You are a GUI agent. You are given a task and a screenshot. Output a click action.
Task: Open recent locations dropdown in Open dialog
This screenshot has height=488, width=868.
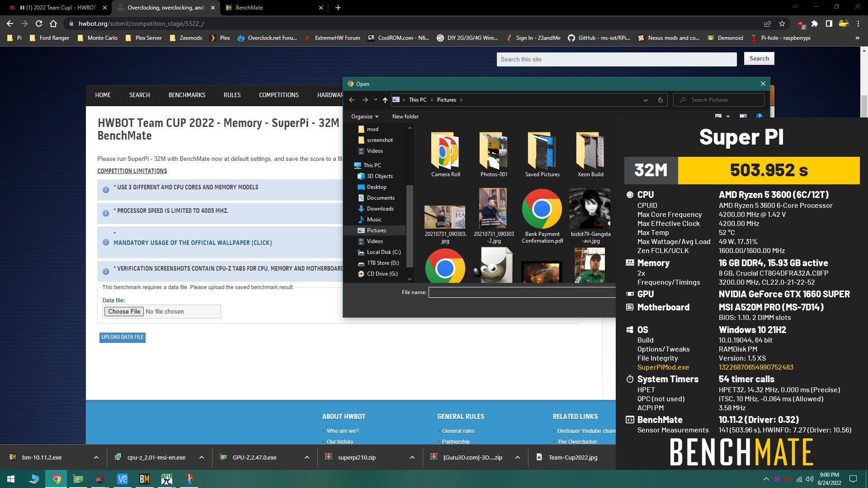(376, 100)
